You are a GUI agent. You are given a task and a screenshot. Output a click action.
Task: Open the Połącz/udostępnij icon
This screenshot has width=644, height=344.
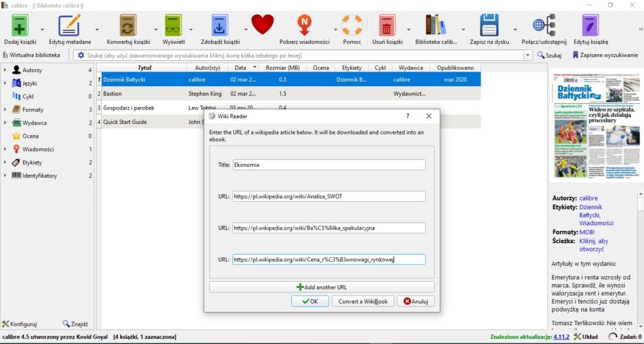[544, 25]
